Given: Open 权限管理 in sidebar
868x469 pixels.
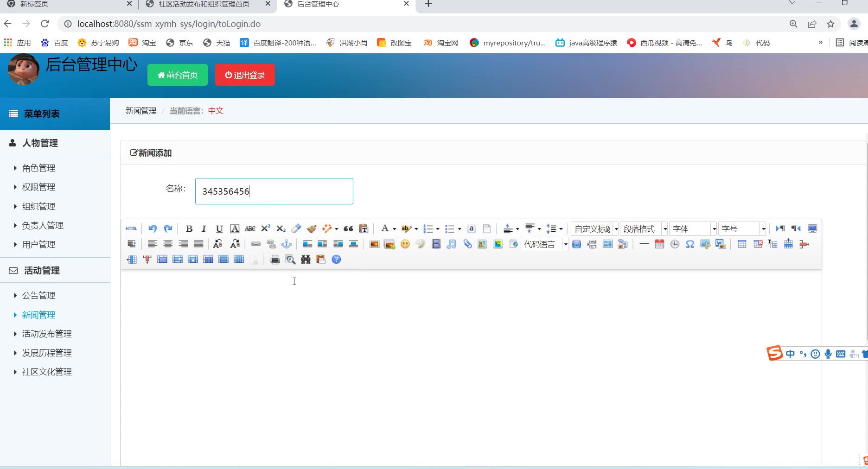Looking at the screenshot, I should tap(38, 187).
